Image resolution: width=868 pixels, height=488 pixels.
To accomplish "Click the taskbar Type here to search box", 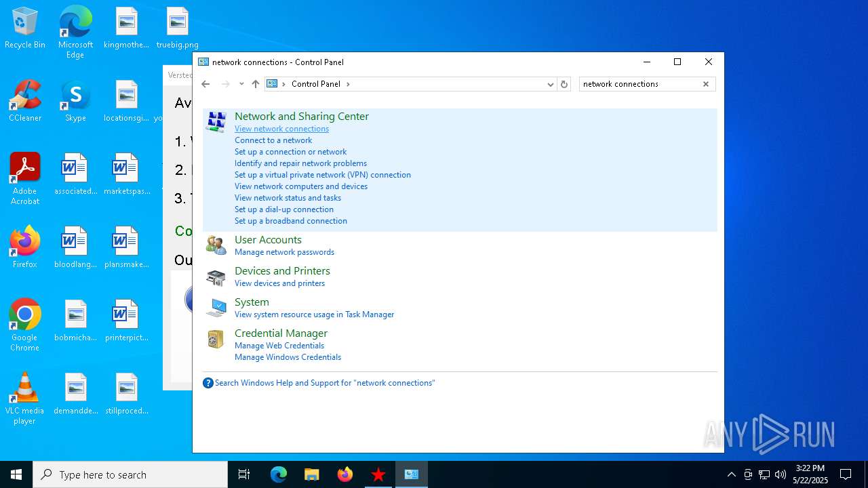I will pos(130,474).
